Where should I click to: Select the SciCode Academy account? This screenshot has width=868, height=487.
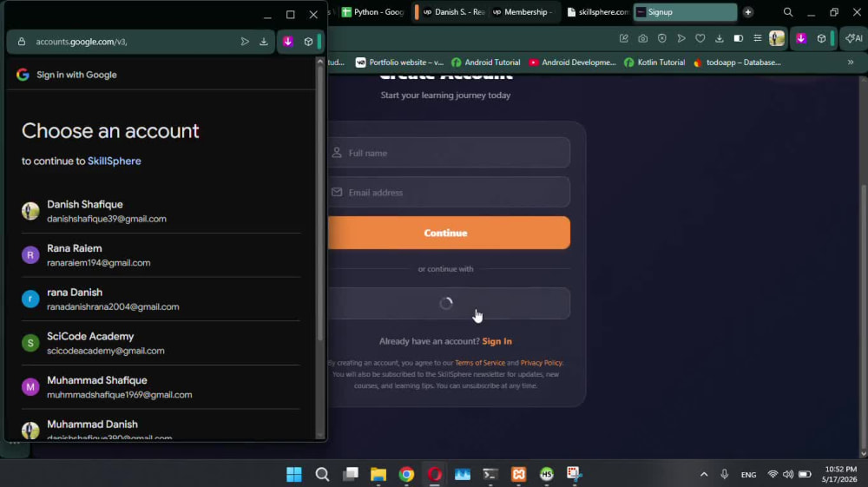click(x=161, y=343)
